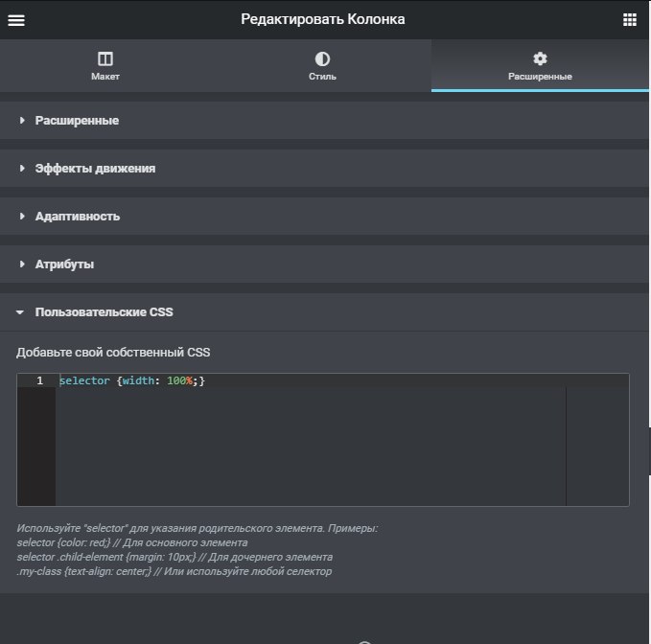
Task: Open the widgets grid icon
Action: pyautogui.click(x=629, y=19)
